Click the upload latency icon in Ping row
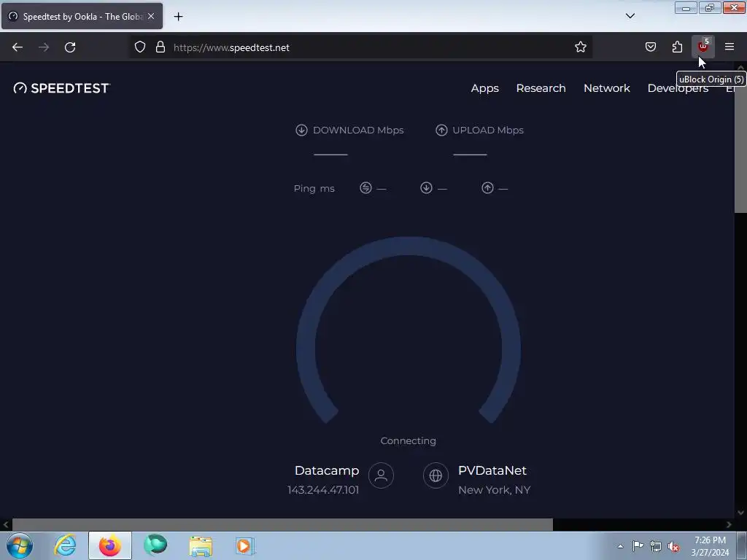 point(487,187)
